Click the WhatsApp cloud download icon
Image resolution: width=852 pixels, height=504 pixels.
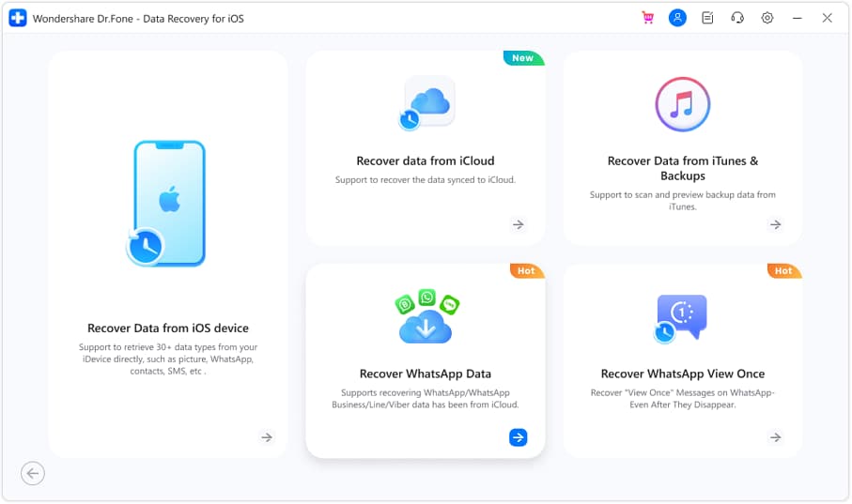[x=426, y=316]
